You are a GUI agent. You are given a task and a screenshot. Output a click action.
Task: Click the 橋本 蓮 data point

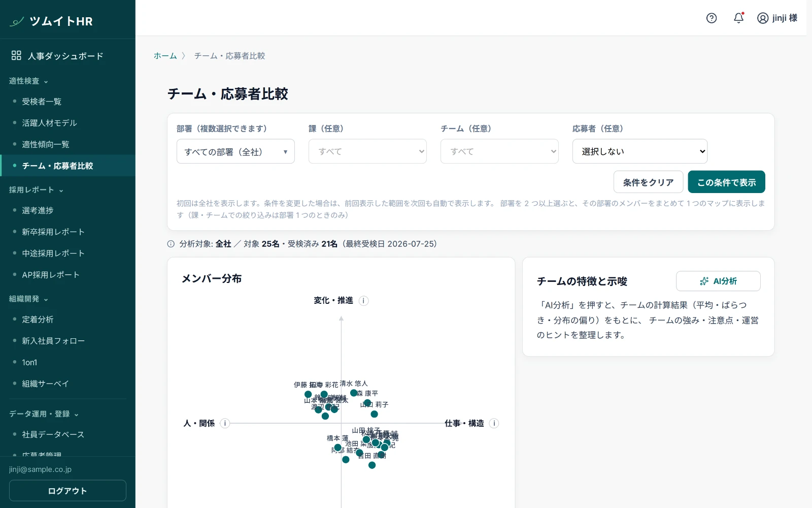click(x=337, y=448)
